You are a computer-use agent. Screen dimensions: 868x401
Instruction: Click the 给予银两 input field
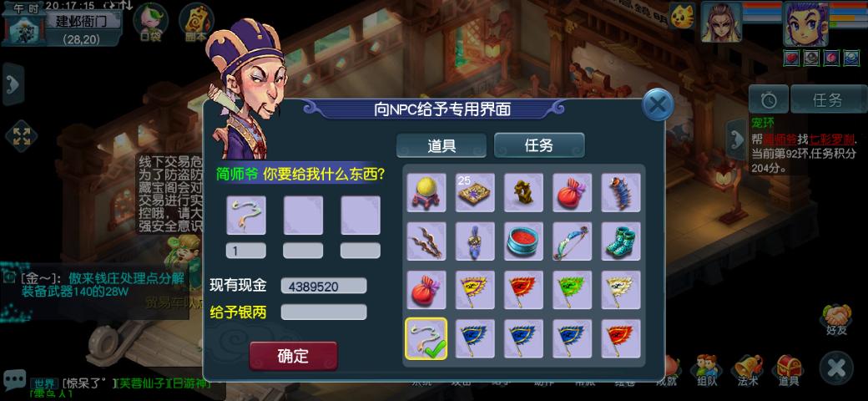click(x=324, y=312)
